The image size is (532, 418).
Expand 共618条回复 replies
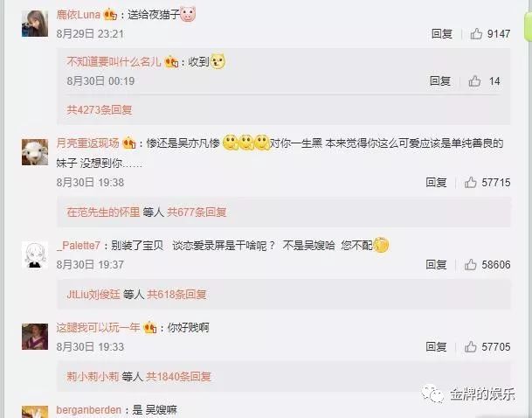tap(176, 295)
